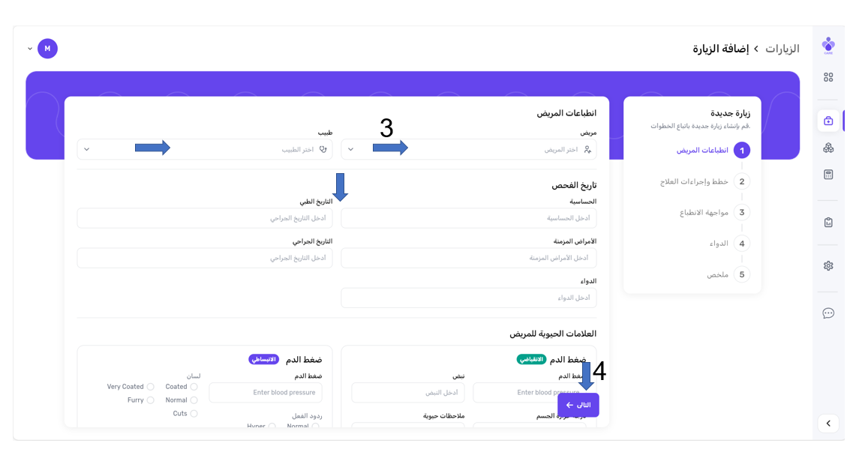Expand the user avatar M menu
Image resolution: width=868 pixels, height=467 pixels.
click(47, 49)
